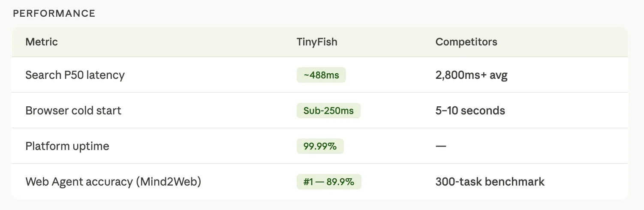Screen dimensions: 644x210
Task: Select the Platform uptime row label
Action: (67, 146)
